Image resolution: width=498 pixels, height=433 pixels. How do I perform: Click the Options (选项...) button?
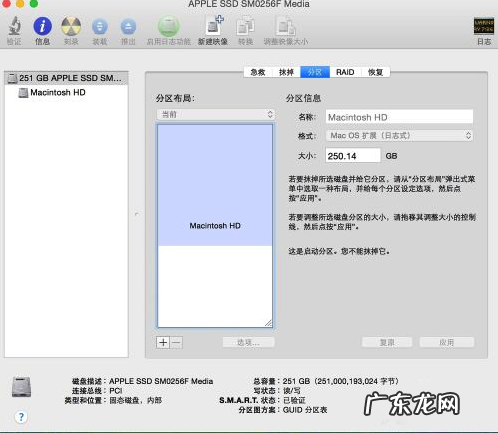(249, 342)
